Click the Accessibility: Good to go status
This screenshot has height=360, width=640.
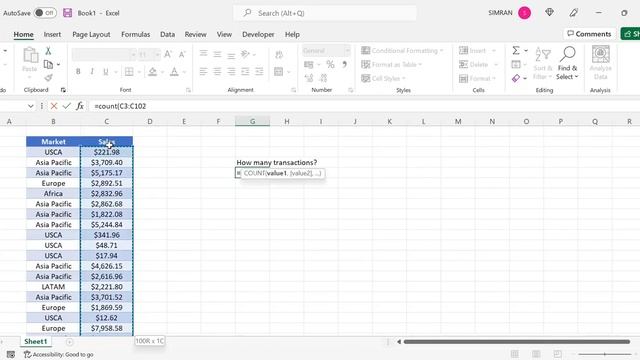tap(59, 354)
